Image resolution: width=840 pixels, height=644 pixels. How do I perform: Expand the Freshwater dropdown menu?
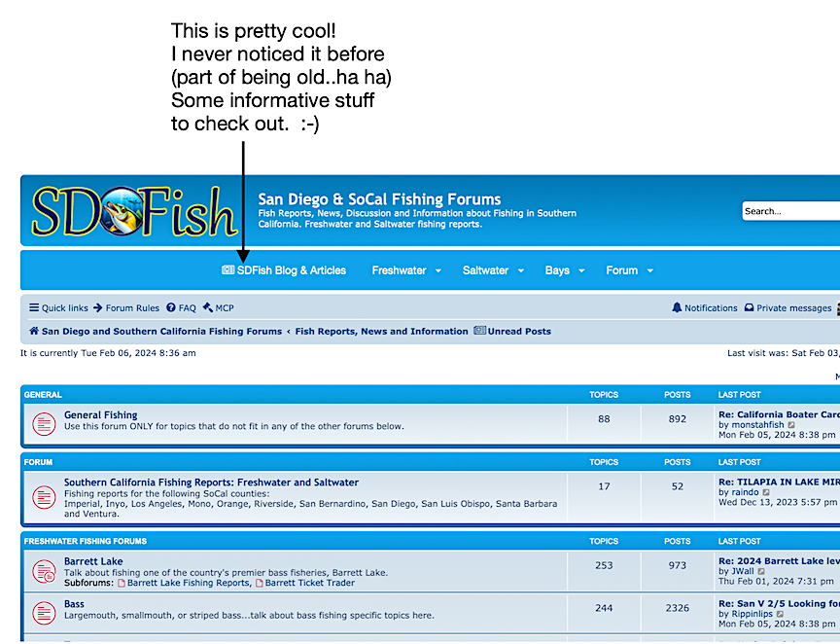(406, 270)
